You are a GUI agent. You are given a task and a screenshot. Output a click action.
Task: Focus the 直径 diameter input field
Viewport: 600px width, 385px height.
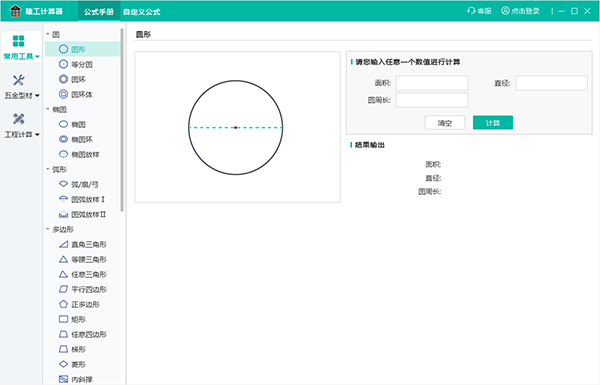[x=551, y=83]
